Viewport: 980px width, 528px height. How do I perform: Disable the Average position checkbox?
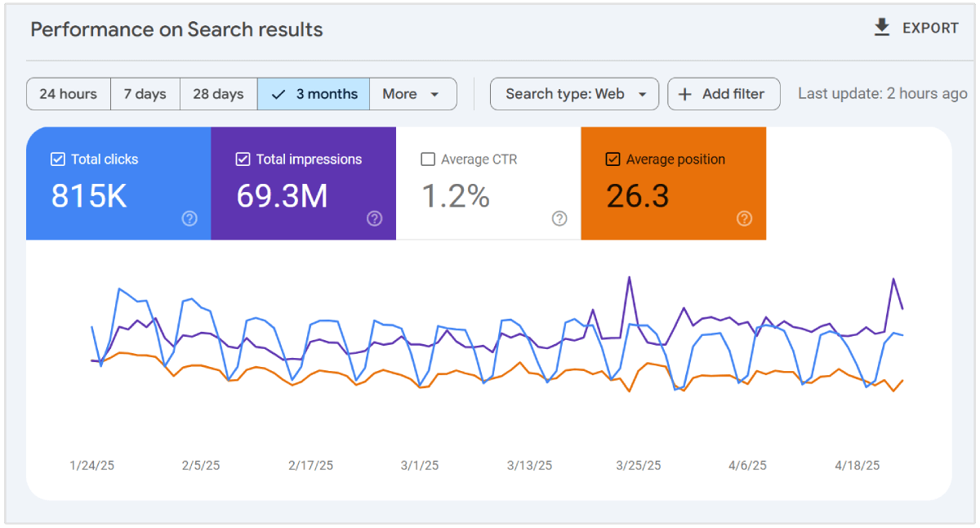click(612, 159)
